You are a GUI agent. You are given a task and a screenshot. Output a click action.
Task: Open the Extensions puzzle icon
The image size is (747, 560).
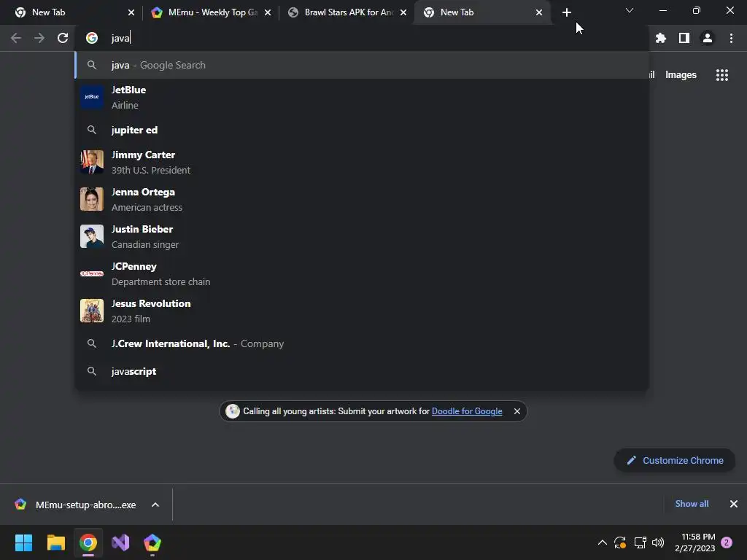[x=661, y=38]
